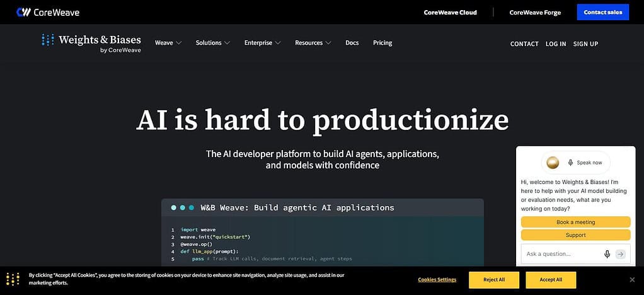
Task: Open the Pricing page
Action: coord(382,43)
